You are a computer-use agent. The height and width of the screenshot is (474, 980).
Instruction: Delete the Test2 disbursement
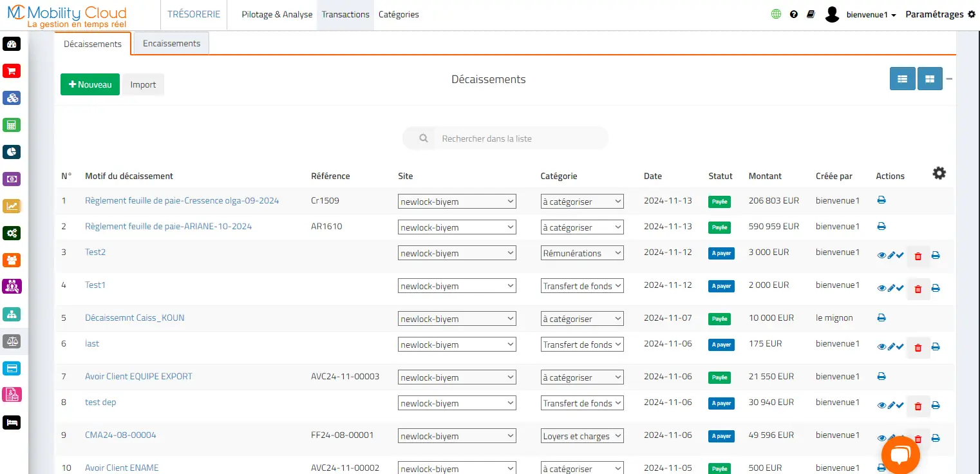[x=918, y=256]
